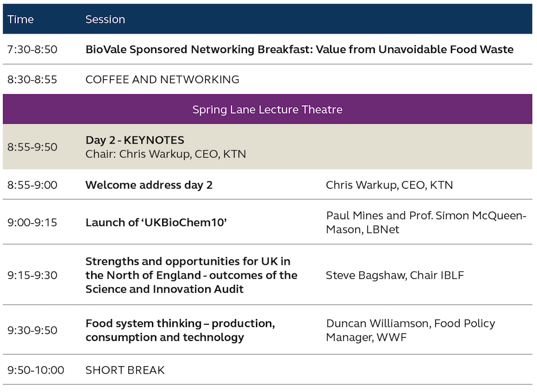Select the 9:00-9:15 time slot
The image size is (537, 392).
point(32,222)
